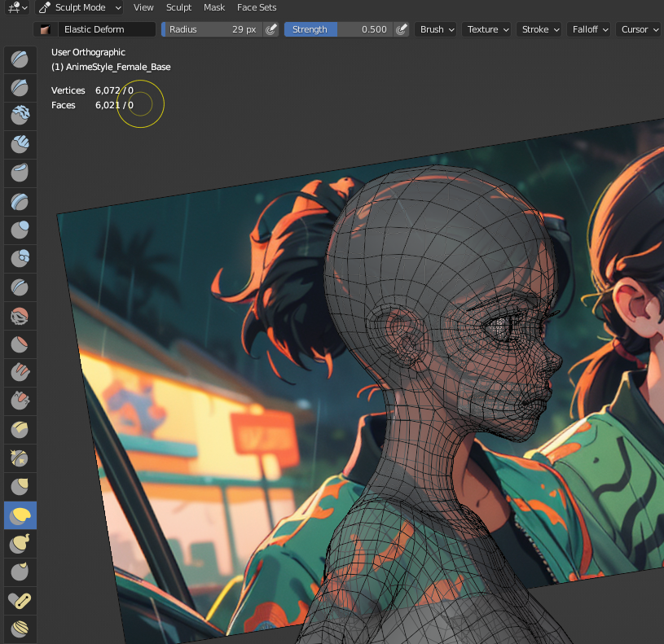
Task: Open the Mask menu
Action: click(214, 7)
